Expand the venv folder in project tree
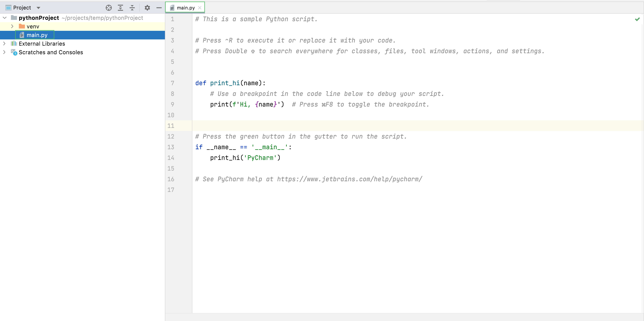This screenshot has width=644, height=321. click(x=12, y=26)
